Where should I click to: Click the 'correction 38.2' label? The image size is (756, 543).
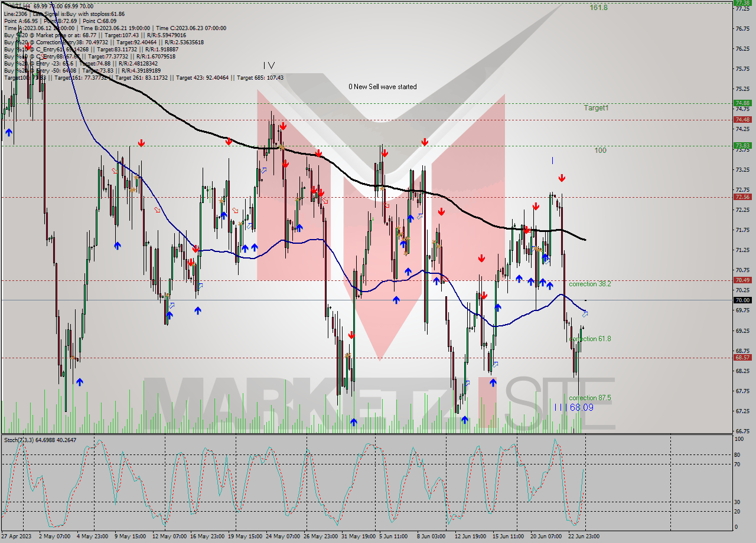click(589, 284)
